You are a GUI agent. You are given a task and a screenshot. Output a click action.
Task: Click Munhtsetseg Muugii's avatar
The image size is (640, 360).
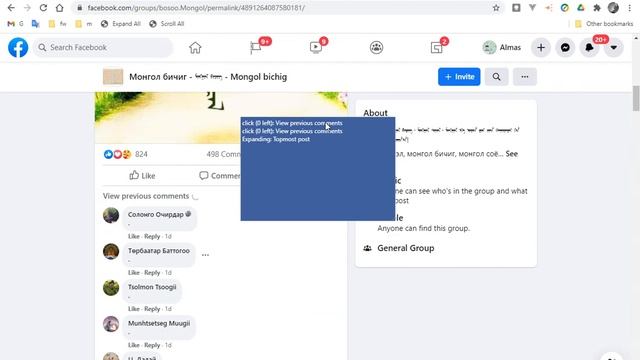[x=111, y=324]
